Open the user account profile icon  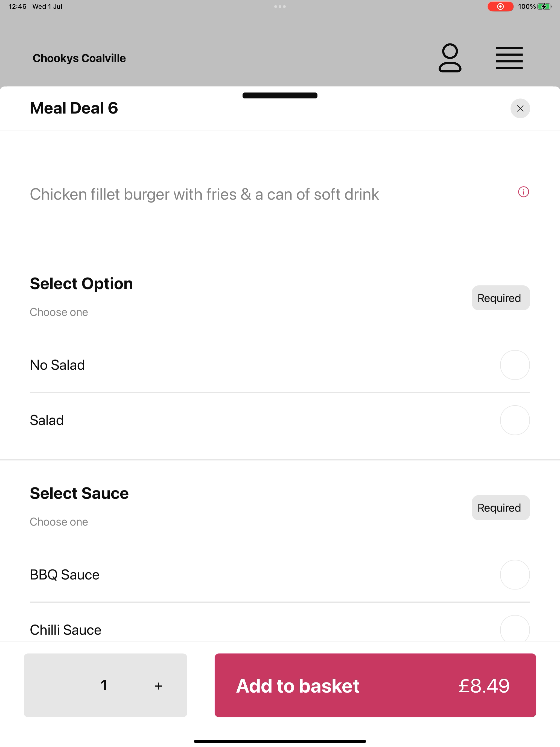point(450,58)
